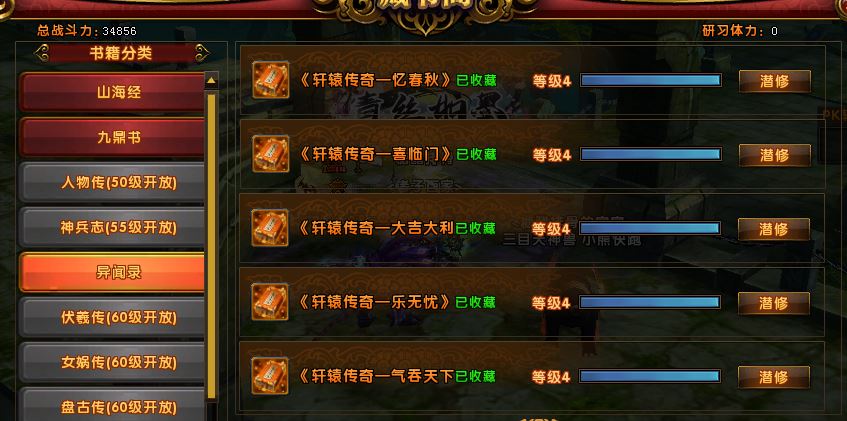This screenshot has width=847, height=421.
Task: Click the 忆春秋 level progress bar
Action: [651, 81]
